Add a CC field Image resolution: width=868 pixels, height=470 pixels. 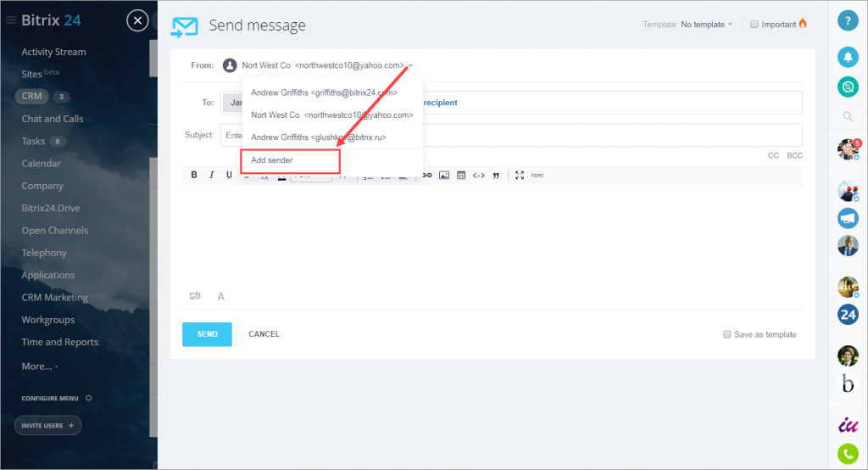click(x=773, y=156)
